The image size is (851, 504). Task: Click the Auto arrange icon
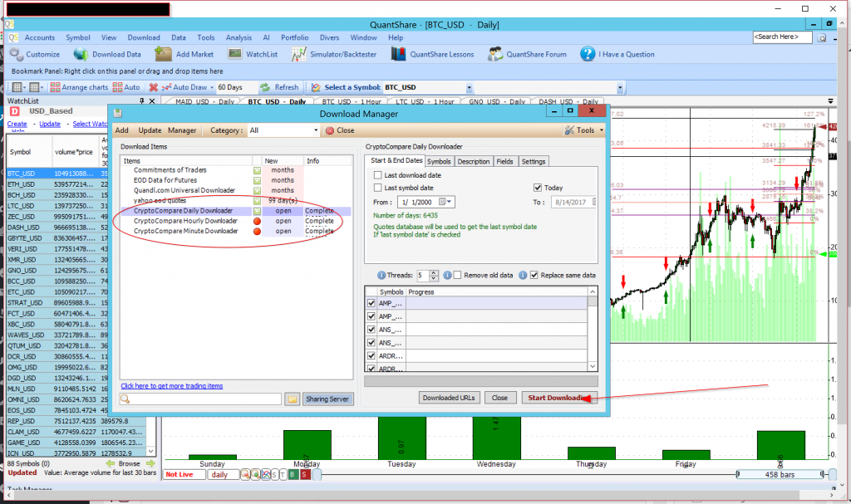118,87
